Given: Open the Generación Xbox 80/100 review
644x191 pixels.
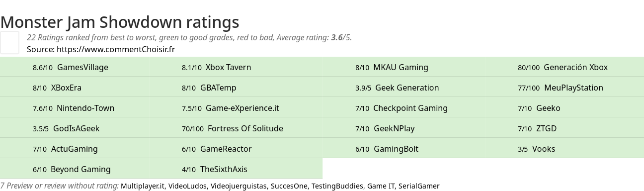Looking at the screenshot, I should click(563, 67).
